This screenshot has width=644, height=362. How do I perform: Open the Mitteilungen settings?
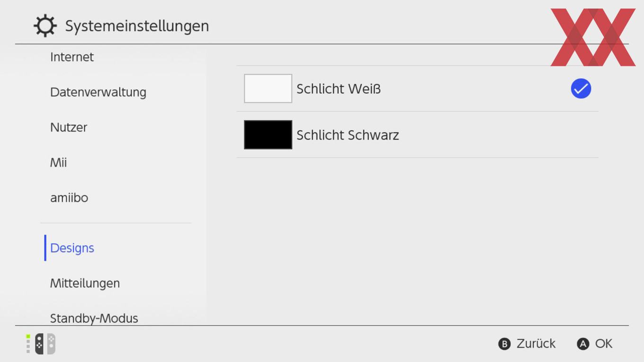pos(85,283)
